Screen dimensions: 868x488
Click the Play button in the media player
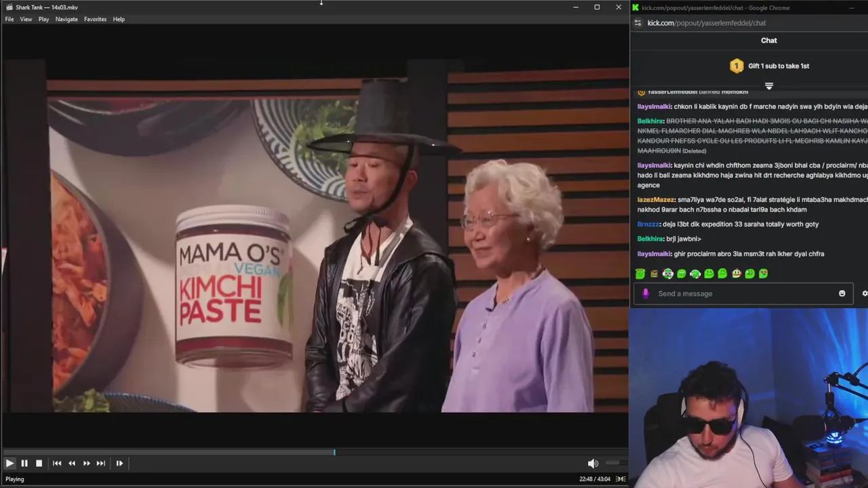click(x=9, y=463)
